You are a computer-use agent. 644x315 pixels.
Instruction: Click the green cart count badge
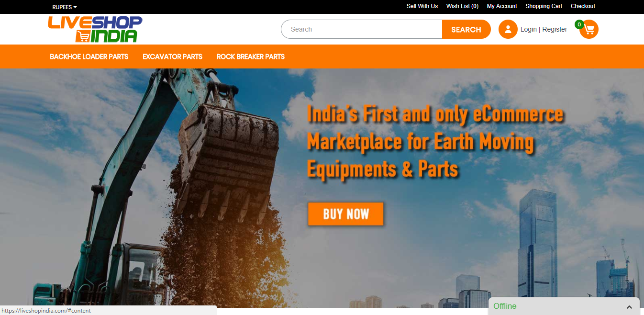click(x=579, y=24)
